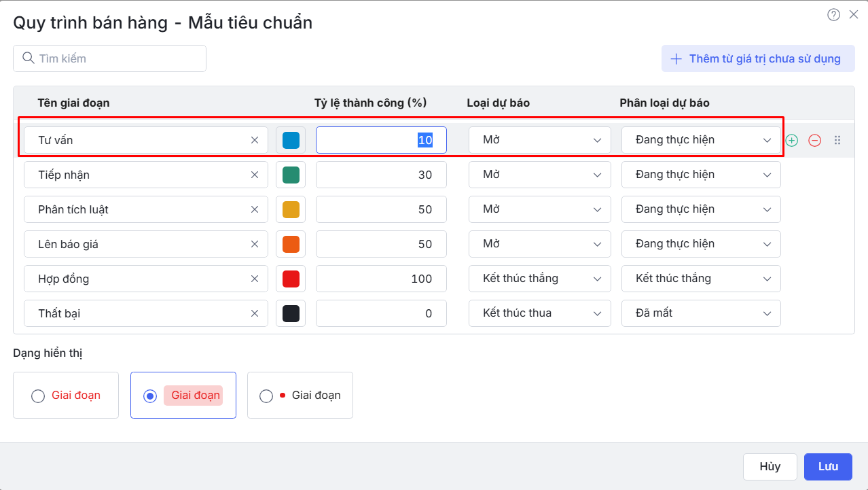Viewport: 868px width, 490px height.
Task: Open forecast type dropdown for Hợp đồng
Action: pos(539,279)
